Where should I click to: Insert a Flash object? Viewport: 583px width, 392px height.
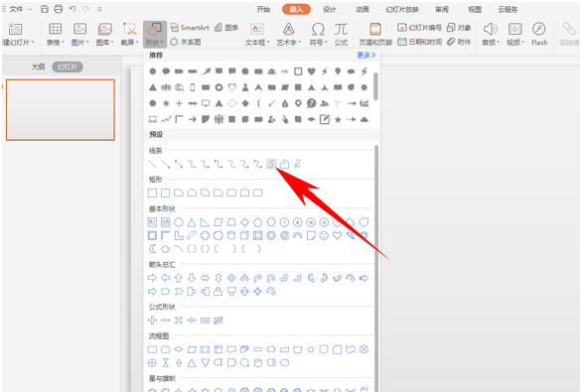pos(538,34)
